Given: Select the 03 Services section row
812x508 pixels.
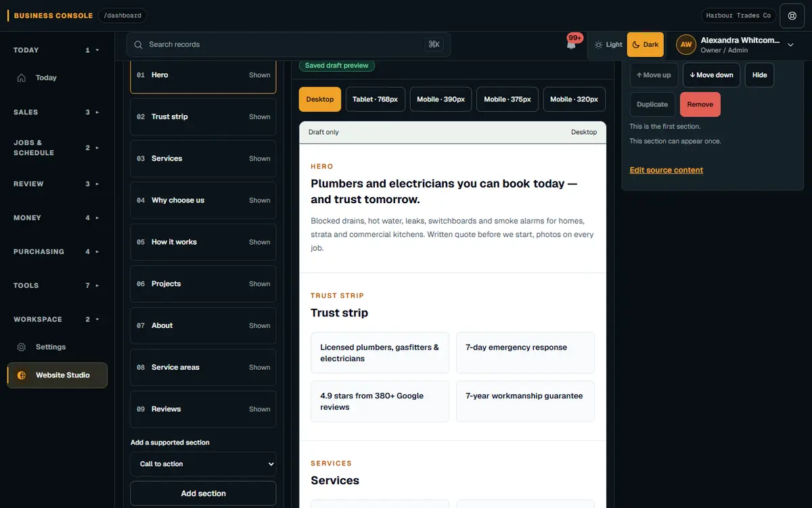Looking at the screenshot, I should click(x=203, y=158).
